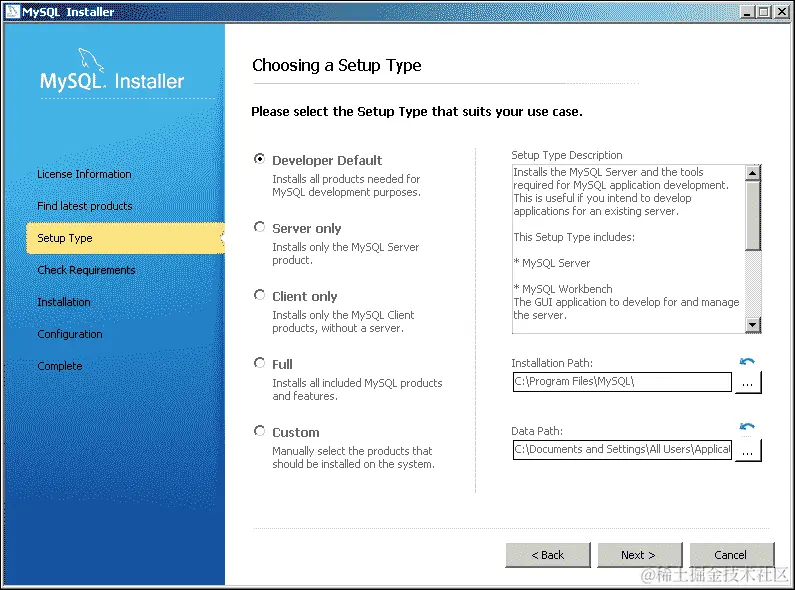
Task: Select the Developer Default radio button
Action: click(x=259, y=159)
